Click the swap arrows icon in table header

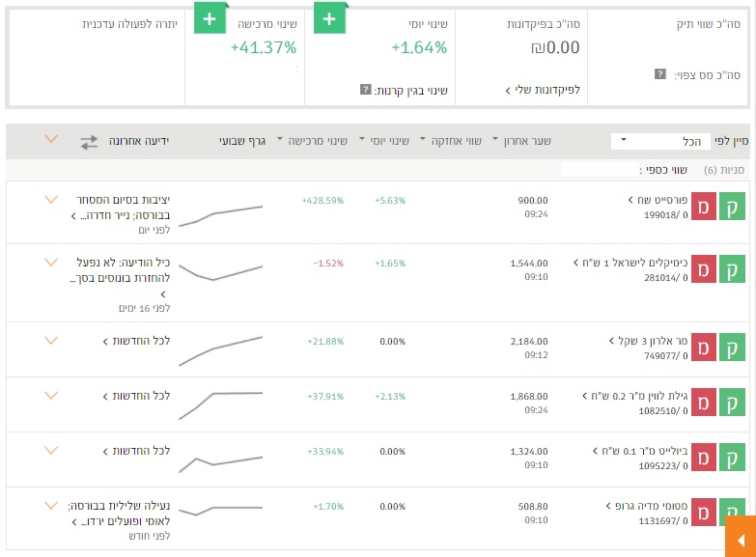point(89,141)
